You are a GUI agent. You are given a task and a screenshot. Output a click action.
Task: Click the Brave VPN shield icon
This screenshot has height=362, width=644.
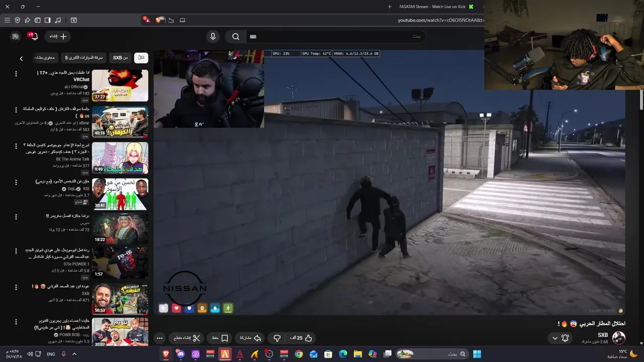point(17,20)
